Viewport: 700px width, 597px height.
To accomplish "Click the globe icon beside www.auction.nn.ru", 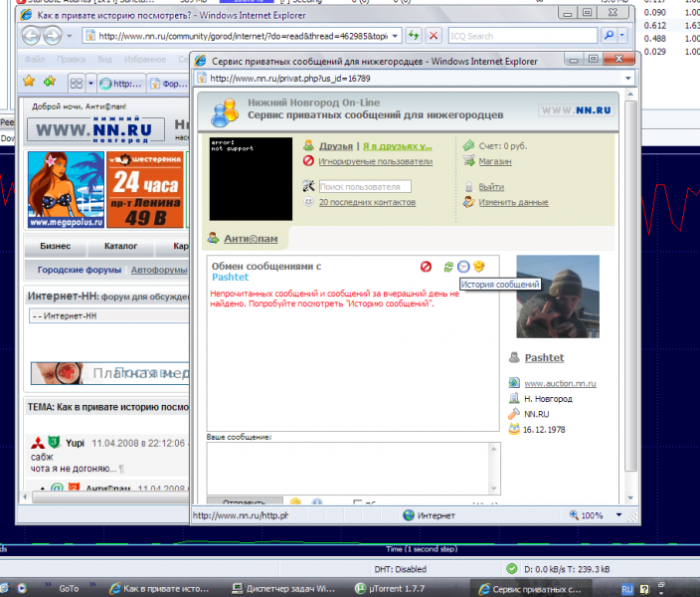I will tap(514, 382).
